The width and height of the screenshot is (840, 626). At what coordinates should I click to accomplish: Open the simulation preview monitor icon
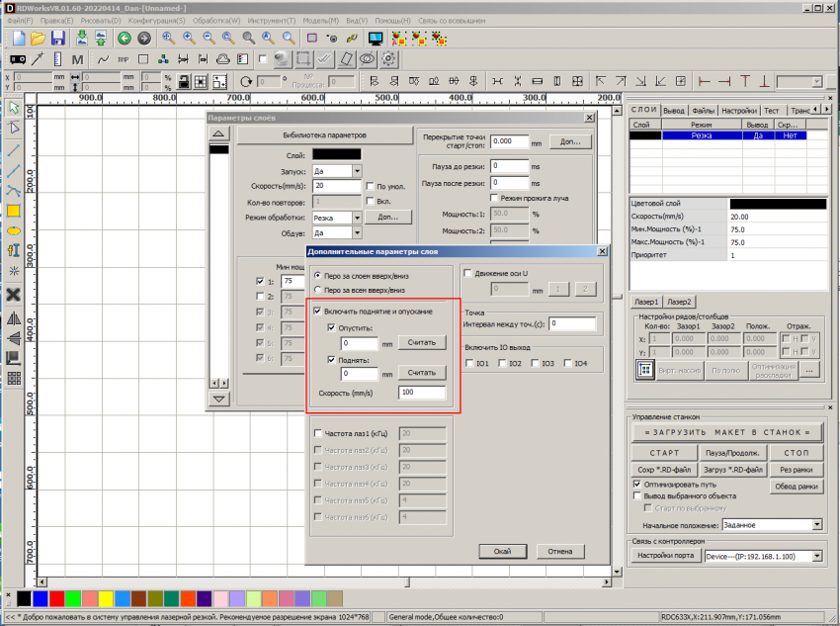tap(375, 37)
